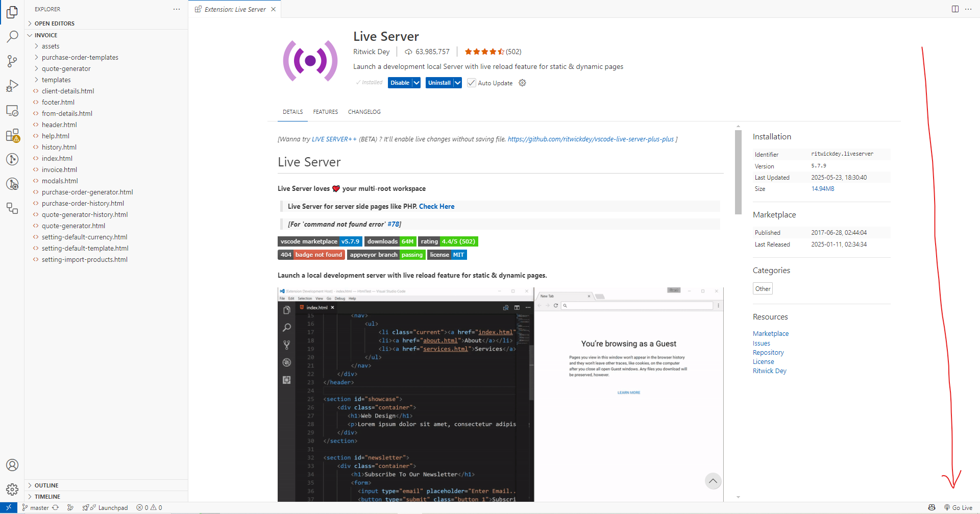
Task: Click the split editor right icon
Action: click(x=955, y=9)
